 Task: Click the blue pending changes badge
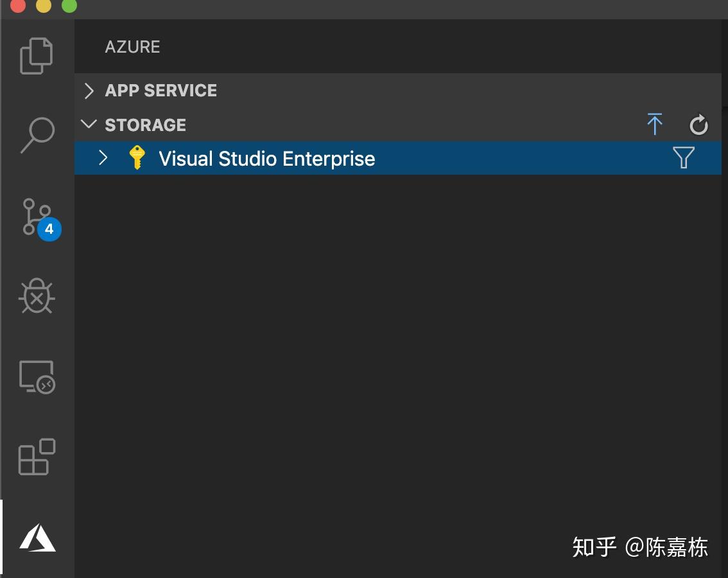tap(49, 229)
